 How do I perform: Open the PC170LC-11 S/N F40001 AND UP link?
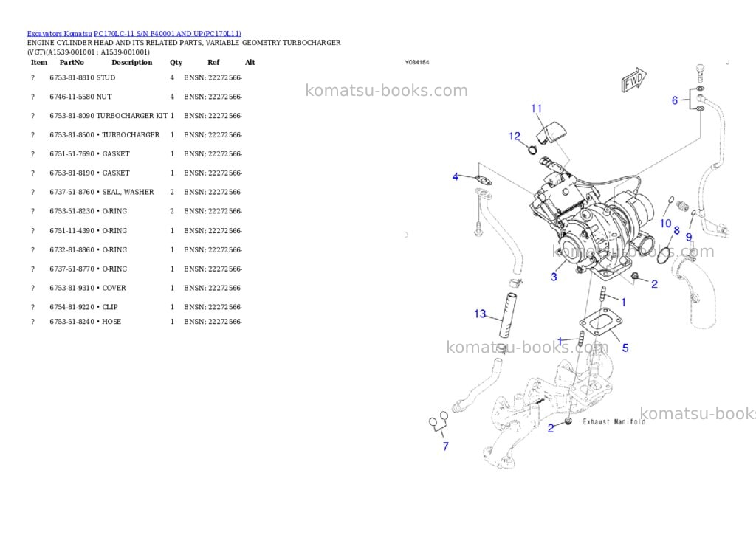tap(168, 34)
